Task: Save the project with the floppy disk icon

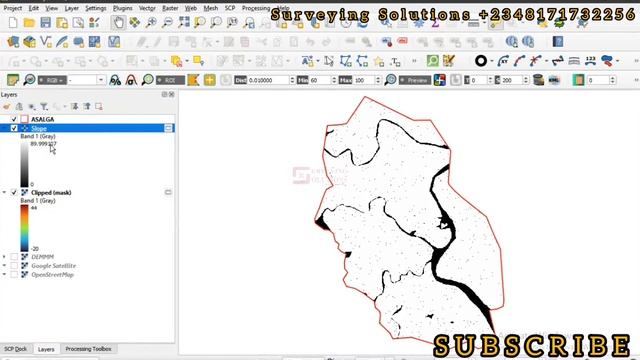Action: [x=46, y=22]
